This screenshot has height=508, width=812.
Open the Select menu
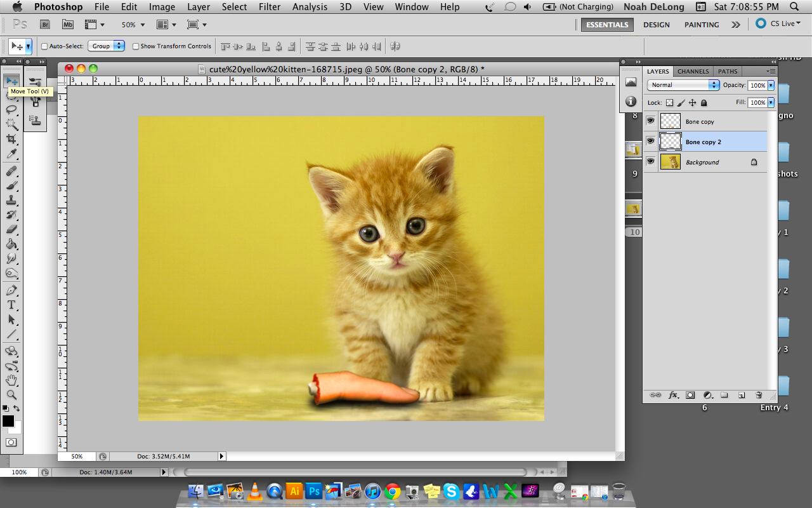click(x=234, y=7)
